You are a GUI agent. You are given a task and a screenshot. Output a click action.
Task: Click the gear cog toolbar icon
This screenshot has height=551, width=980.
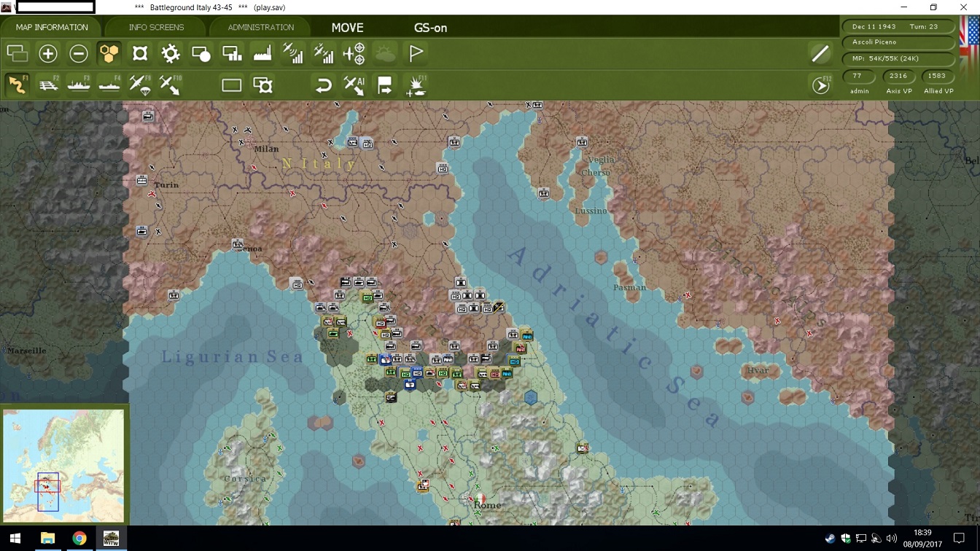pos(171,53)
